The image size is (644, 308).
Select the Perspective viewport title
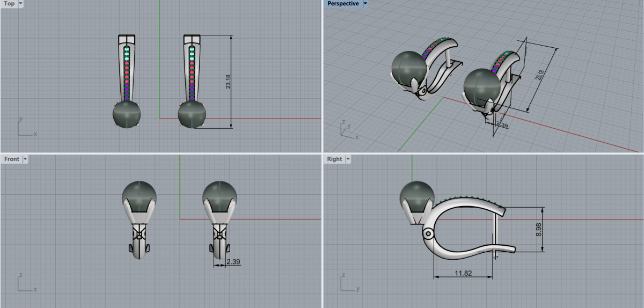[342, 4]
